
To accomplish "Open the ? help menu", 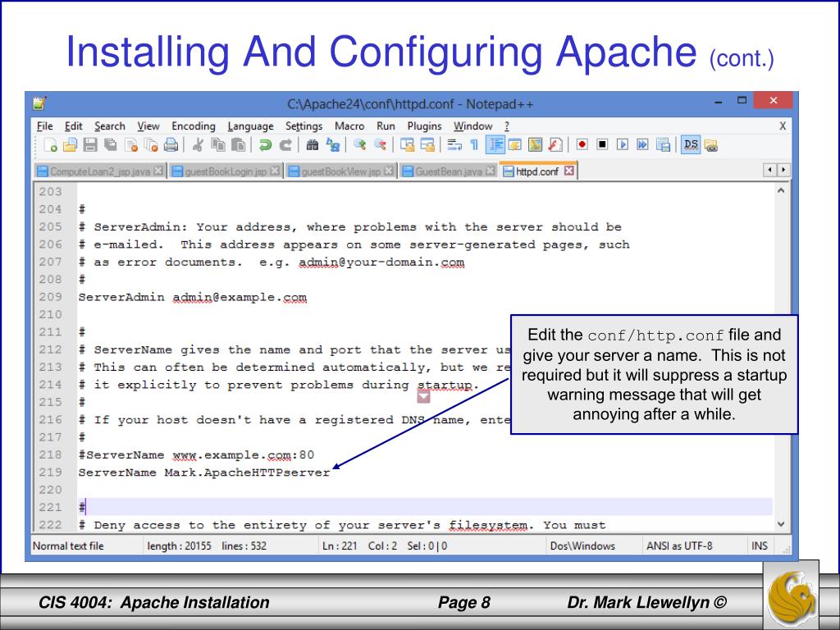I will (x=507, y=126).
